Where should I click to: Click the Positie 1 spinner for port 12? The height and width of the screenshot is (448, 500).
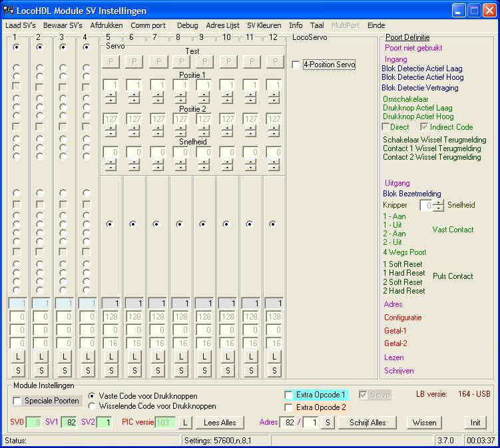click(x=274, y=98)
